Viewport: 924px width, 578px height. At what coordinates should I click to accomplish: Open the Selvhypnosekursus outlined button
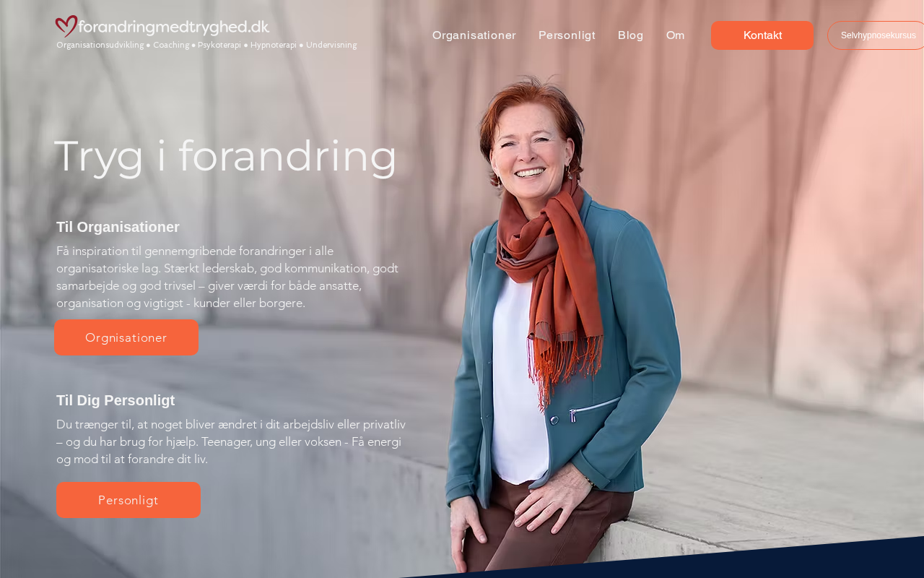click(x=876, y=35)
